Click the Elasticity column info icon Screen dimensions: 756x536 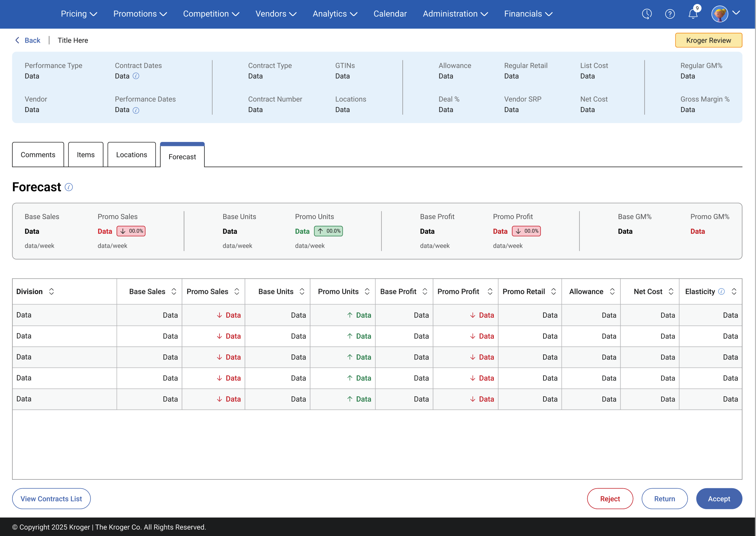pyautogui.click(x=721, y=292)
